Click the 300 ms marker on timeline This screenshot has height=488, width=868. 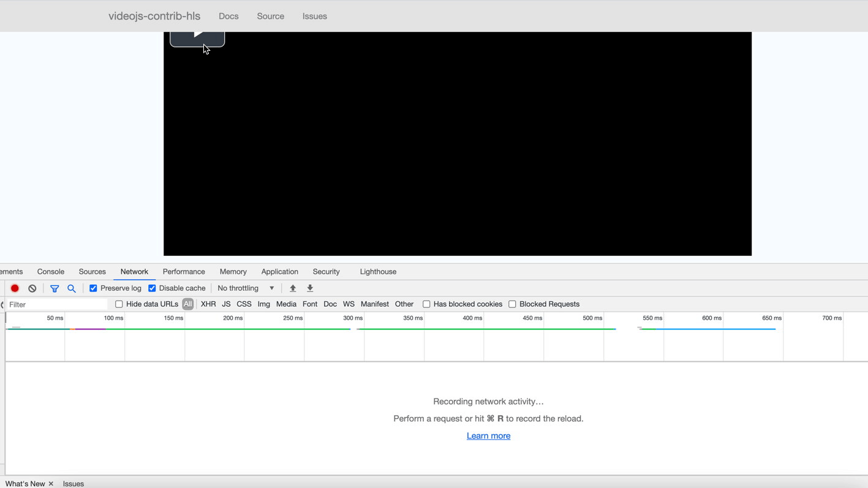click(353, 318)
